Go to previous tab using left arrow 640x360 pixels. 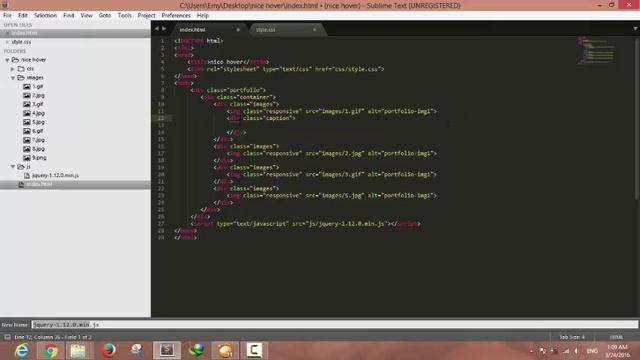pos(157,29)
